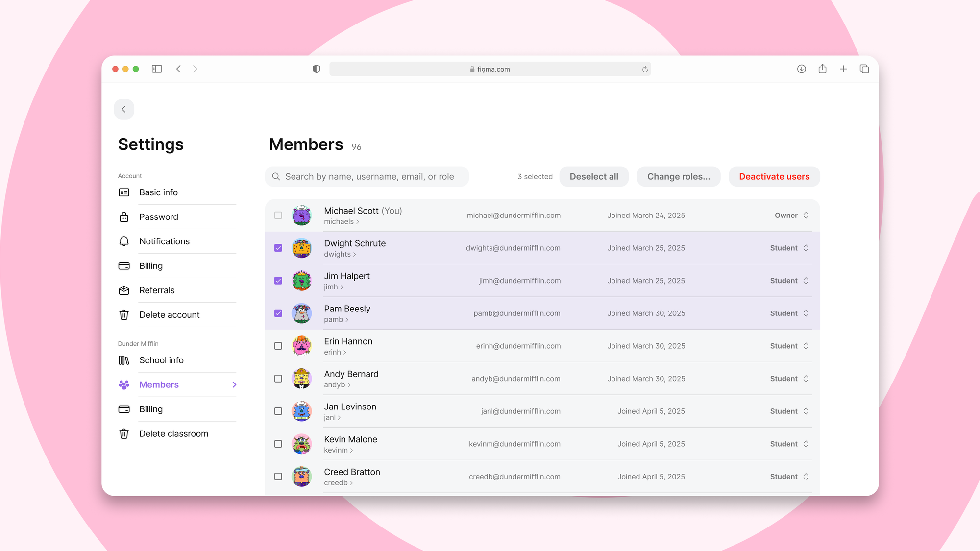The width and height of the screenshot is (980, 551).
Task: Click the Deactivate users button
Action: click(774, 176)
